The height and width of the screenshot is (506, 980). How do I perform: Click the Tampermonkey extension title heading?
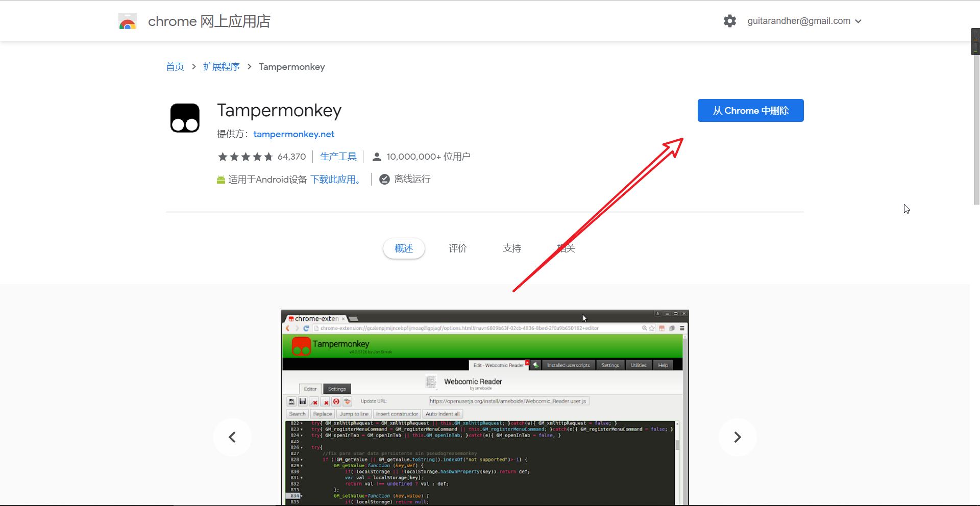pyautogui.click(x=279, y=111)
